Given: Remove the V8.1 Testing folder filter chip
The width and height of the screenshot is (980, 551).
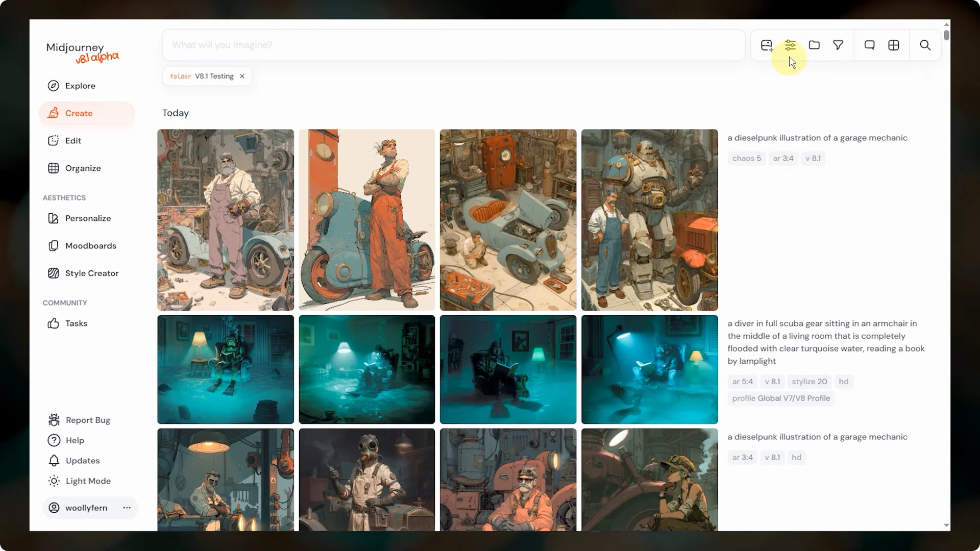Looking at the screenshot, I should click(x=242, y=76).
